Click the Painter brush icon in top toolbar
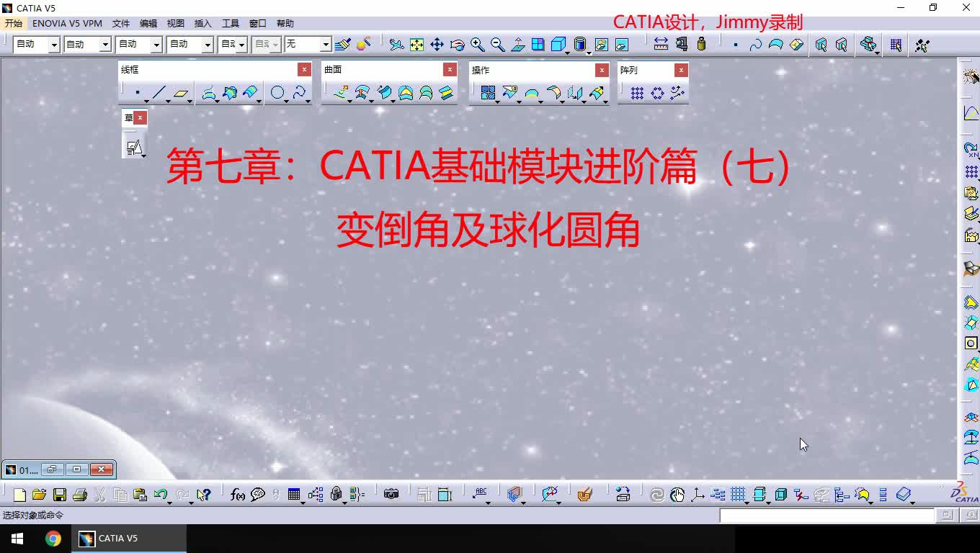 coord(343,45)
